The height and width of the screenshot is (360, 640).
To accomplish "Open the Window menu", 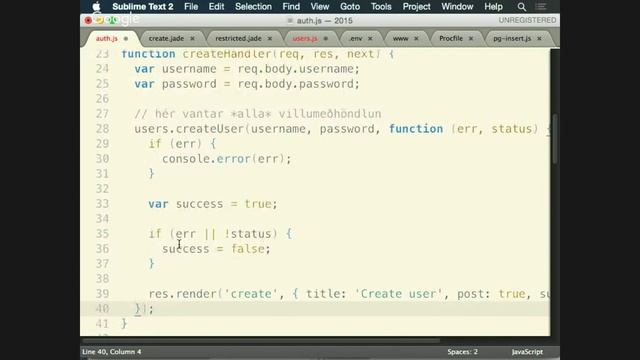I will (x=457, y=7).
